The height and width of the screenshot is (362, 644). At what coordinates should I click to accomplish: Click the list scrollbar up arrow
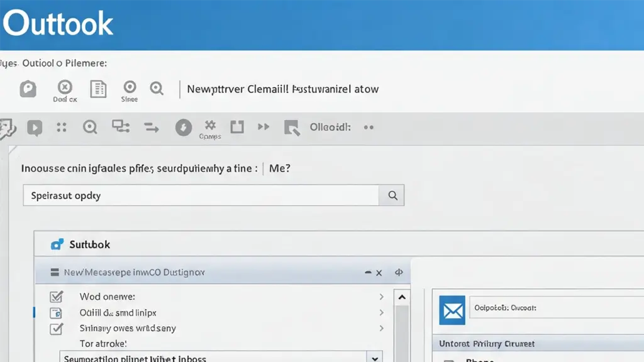pos(401,297)
